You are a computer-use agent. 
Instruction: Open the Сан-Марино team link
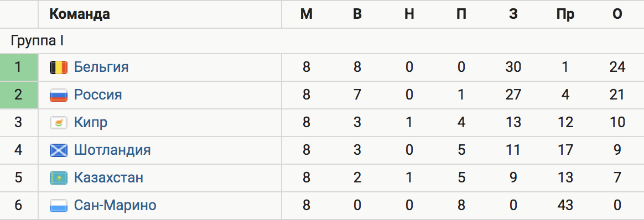(115, 205)
